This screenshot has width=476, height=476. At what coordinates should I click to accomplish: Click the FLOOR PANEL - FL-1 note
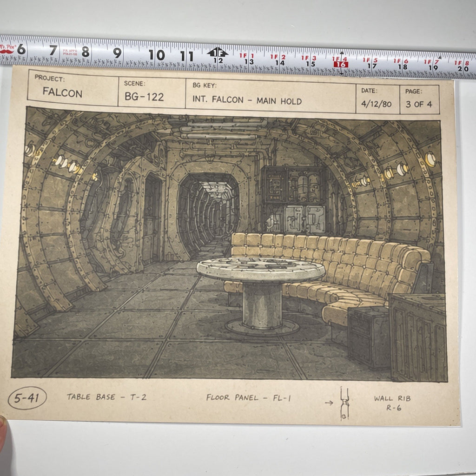click(x=248, y=398)
